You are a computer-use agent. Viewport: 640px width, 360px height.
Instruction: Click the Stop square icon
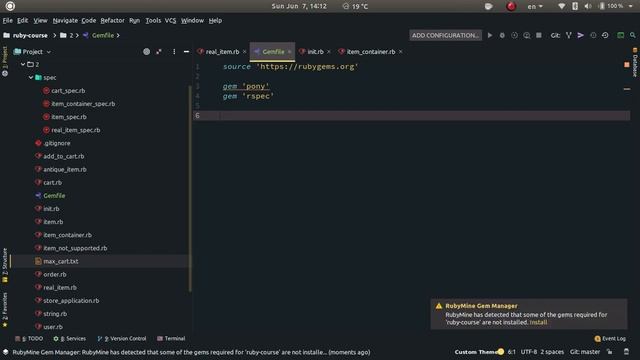coord(539,36)
